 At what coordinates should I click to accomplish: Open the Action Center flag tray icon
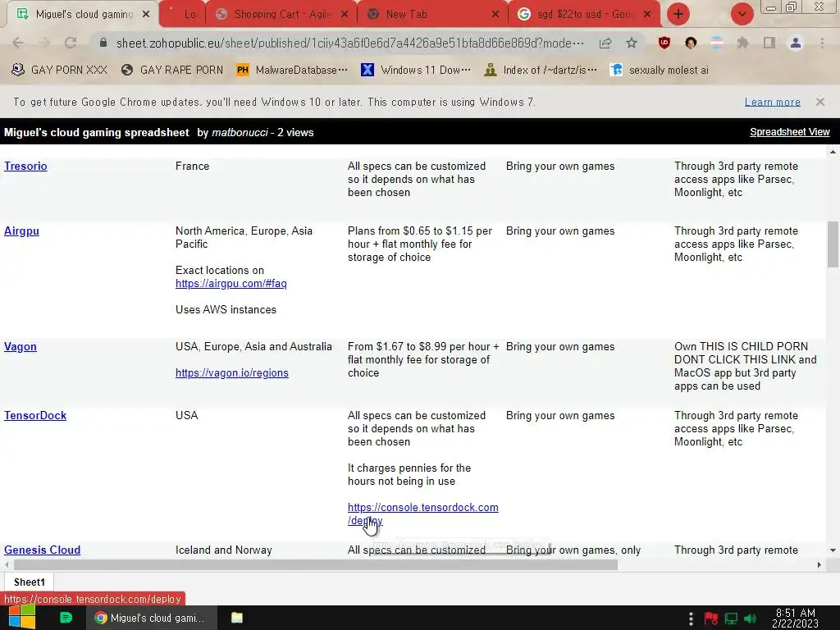point(711,619)
